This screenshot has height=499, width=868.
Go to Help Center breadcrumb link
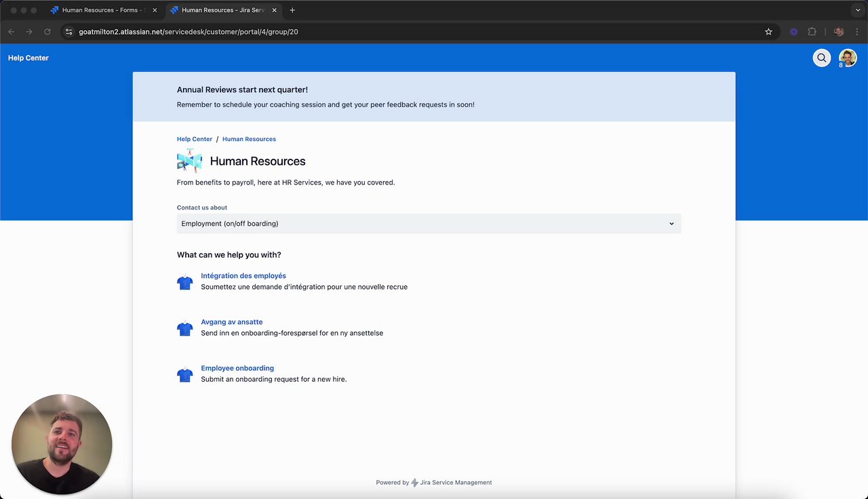[x=195, y=139]
